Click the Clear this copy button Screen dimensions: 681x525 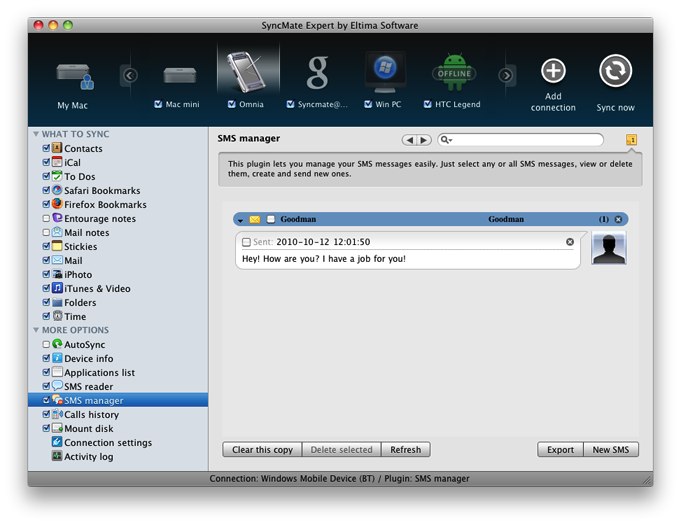(x=262, y=450)
